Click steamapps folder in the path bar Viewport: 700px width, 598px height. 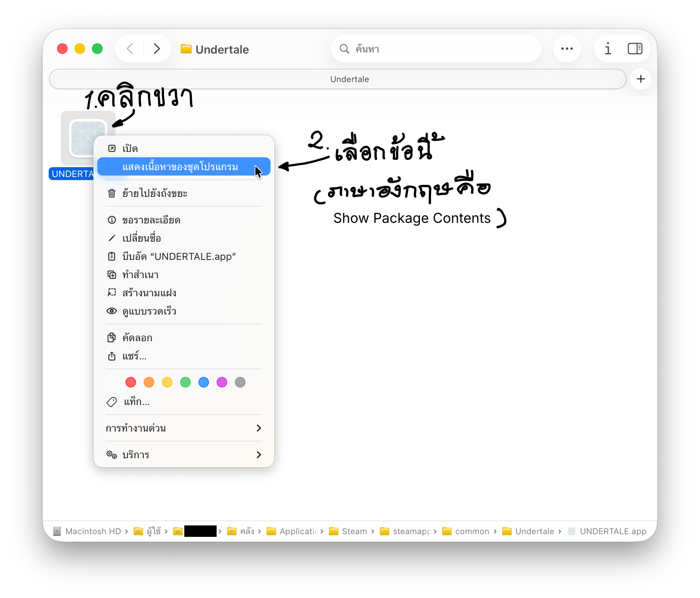pyautogui.click(x=406, y=531)
